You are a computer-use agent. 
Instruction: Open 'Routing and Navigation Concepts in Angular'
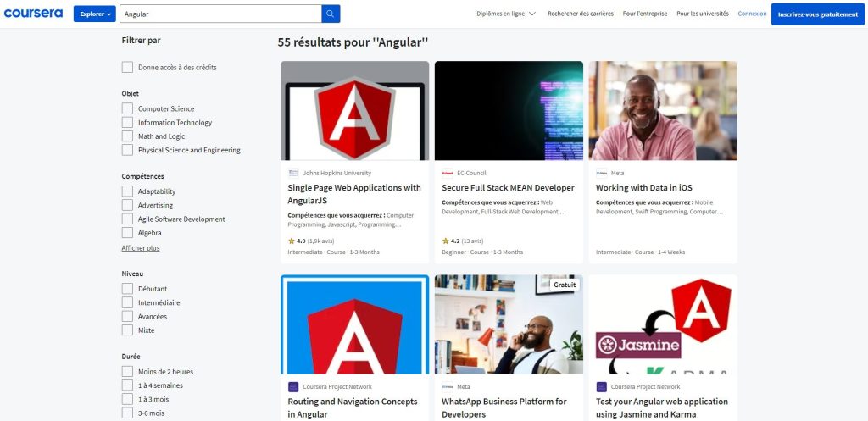click(353, 407)
